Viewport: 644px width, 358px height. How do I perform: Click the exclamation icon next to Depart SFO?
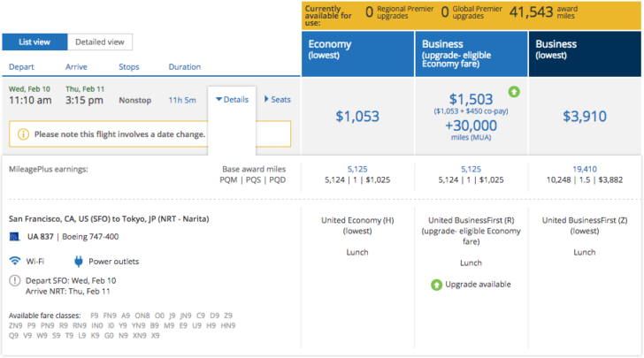pyautogui.click(x=14, y=281)
